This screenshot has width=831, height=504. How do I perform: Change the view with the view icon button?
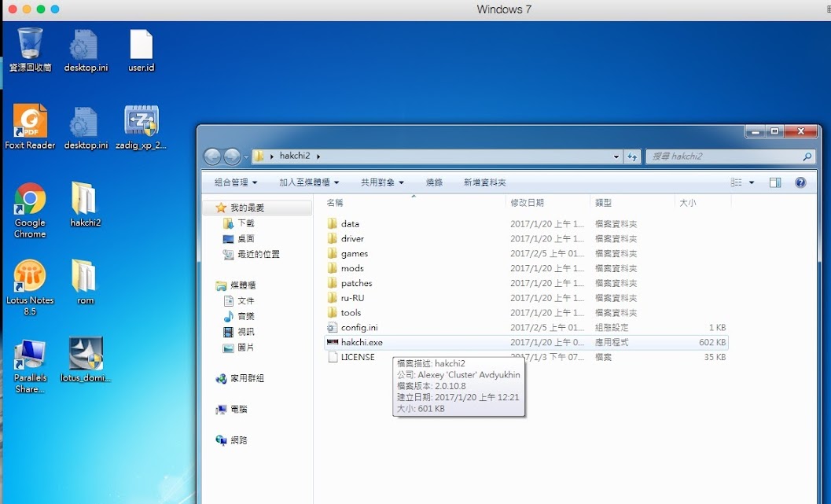click(x=736, y=182)
